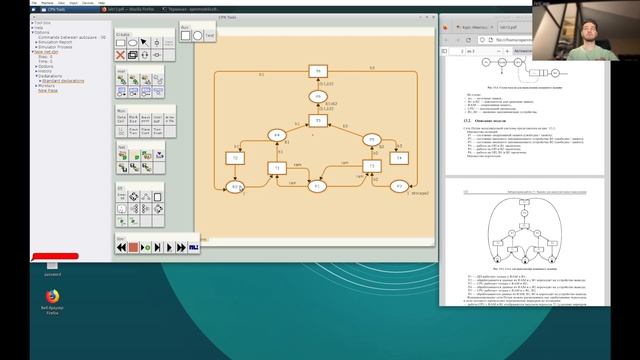
Task: Click place P1 at bottom center
Action: point(317,187)
